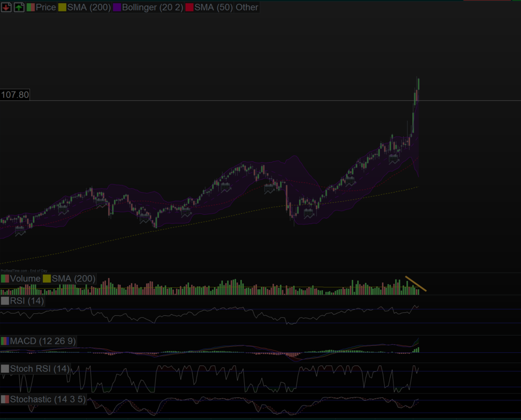Screen dimensions: 521x420
Task: Open SMA (200) label in the Volume panel
Action: 73,279
